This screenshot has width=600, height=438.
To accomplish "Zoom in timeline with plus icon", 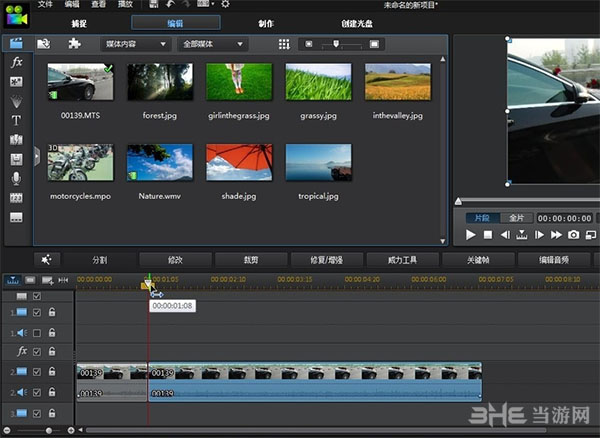I will 71,430.
